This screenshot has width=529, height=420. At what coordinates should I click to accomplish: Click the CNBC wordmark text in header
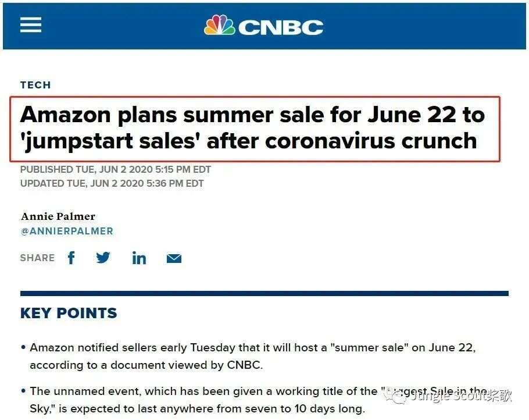(x=280, y=27)
